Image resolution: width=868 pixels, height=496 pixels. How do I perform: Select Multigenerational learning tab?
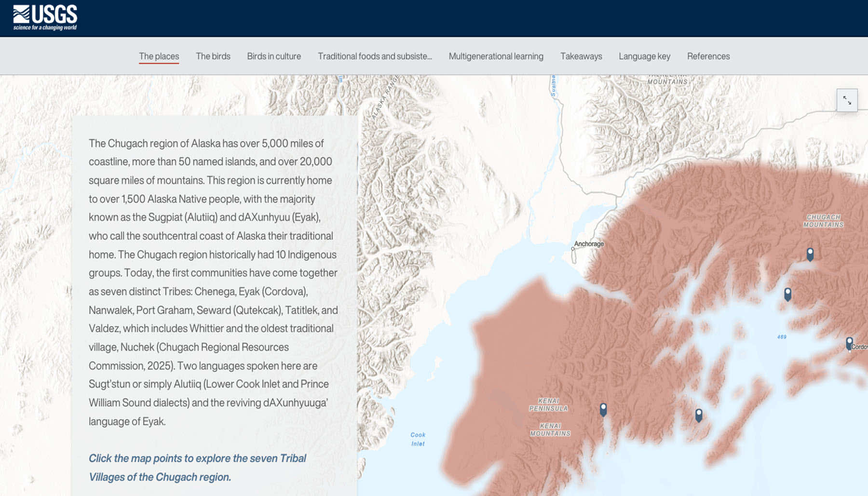pos(496,56)
